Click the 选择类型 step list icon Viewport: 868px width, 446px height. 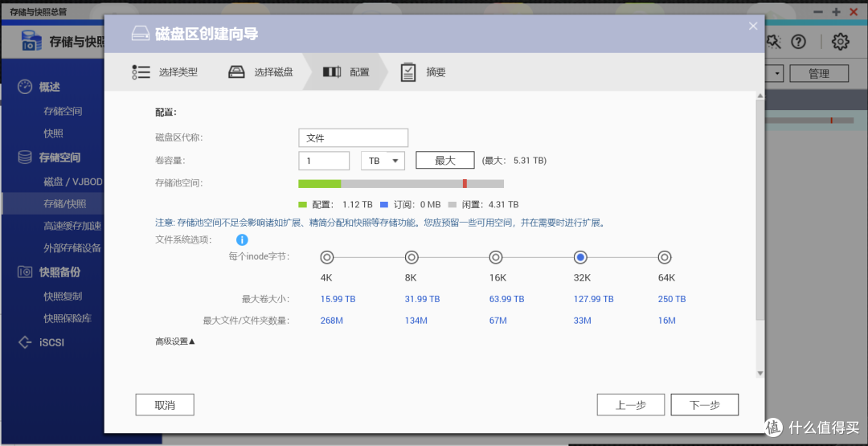(x=141, y=72)
